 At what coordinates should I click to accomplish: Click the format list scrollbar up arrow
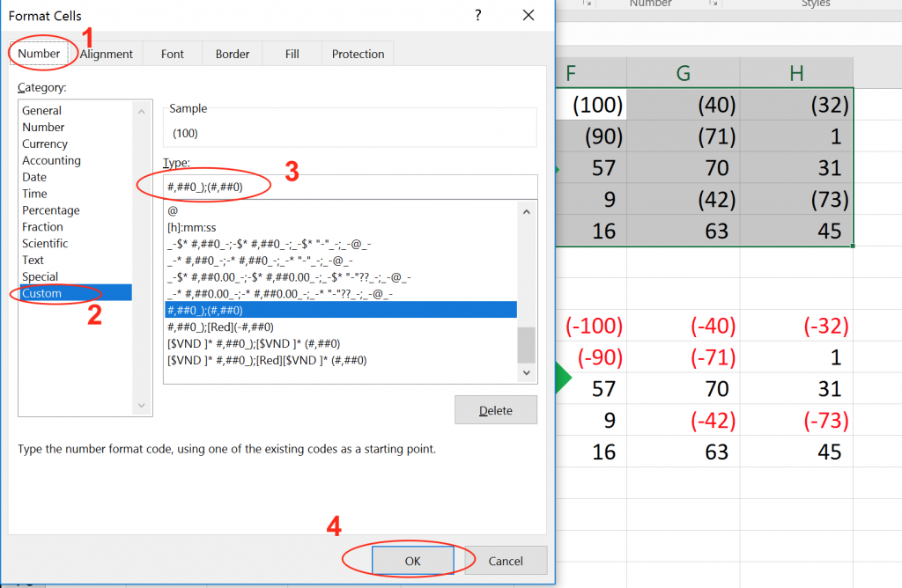[x=526, y=211]
